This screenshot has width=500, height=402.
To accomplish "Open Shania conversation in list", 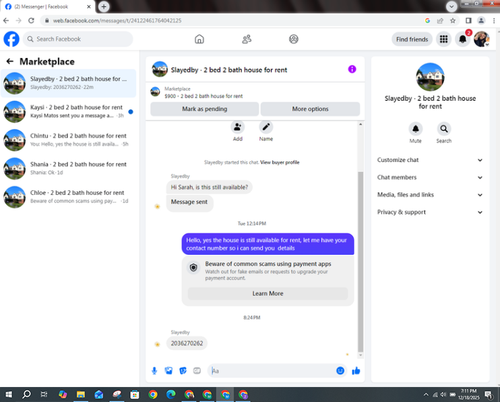I will point(68,168).
